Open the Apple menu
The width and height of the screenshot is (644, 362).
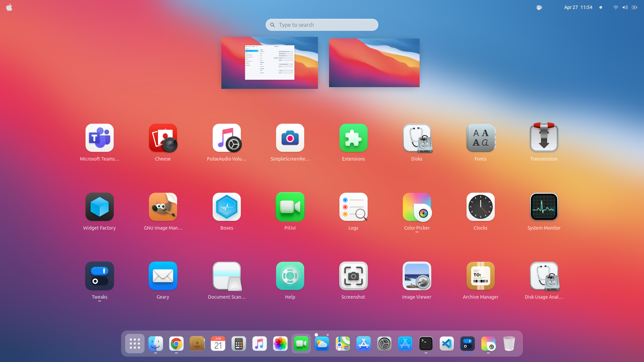tap(9, 7)
